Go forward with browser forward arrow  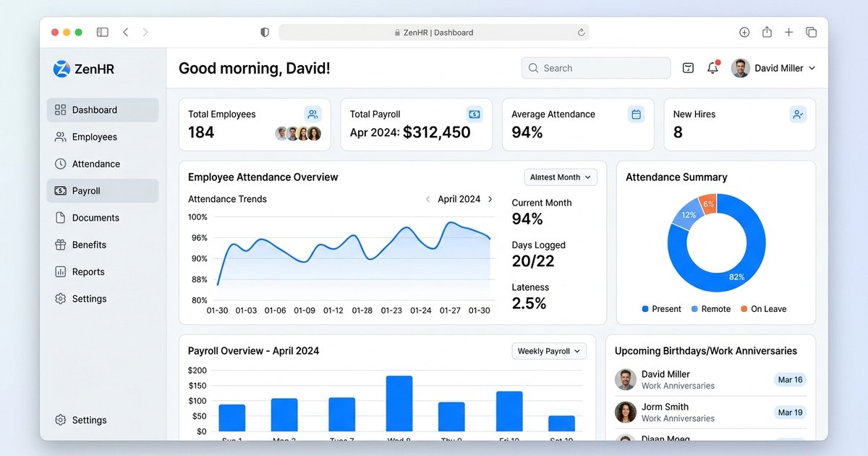pyautogui.click(x=145, y=32)
